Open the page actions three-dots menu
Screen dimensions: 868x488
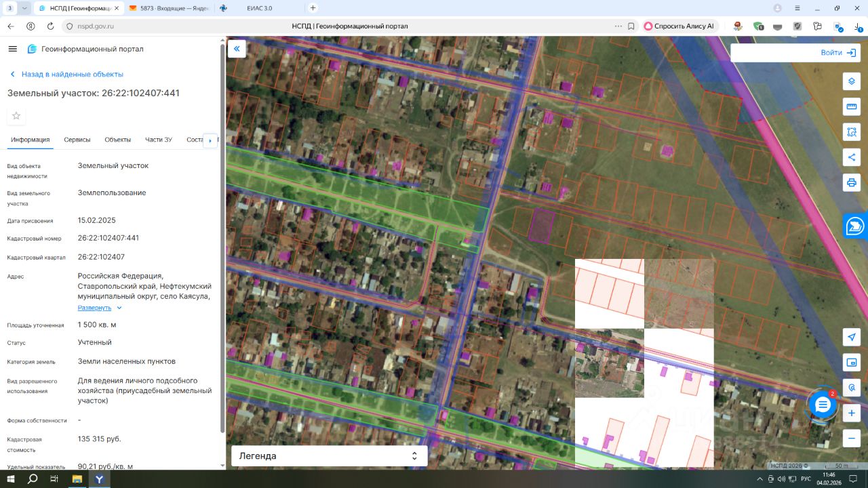point(618,26)
